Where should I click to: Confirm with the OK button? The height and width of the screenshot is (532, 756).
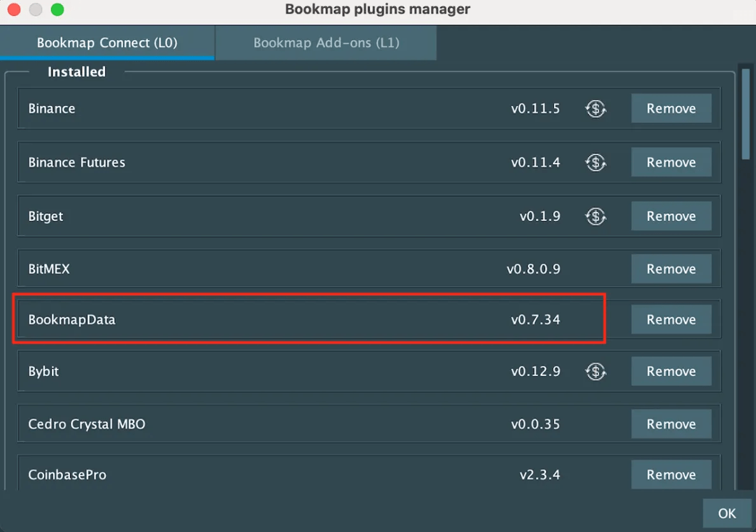point(727,513)
